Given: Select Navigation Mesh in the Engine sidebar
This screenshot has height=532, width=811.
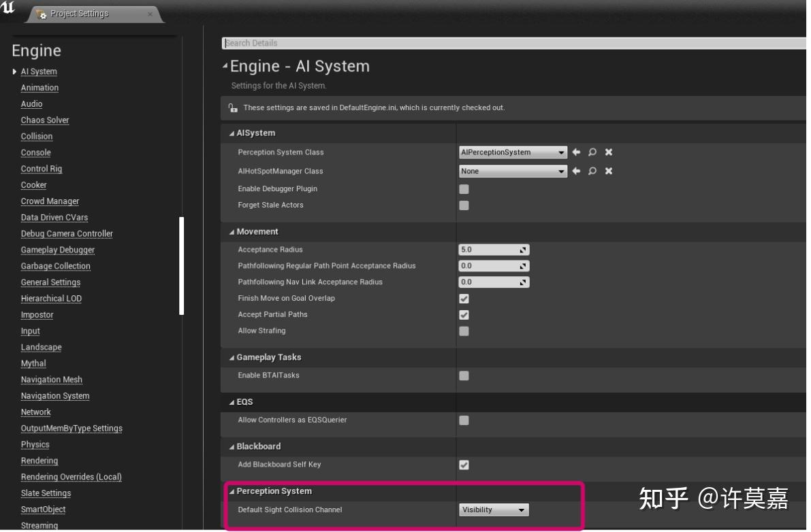Looking at the screenshot, I should [51, 380].
